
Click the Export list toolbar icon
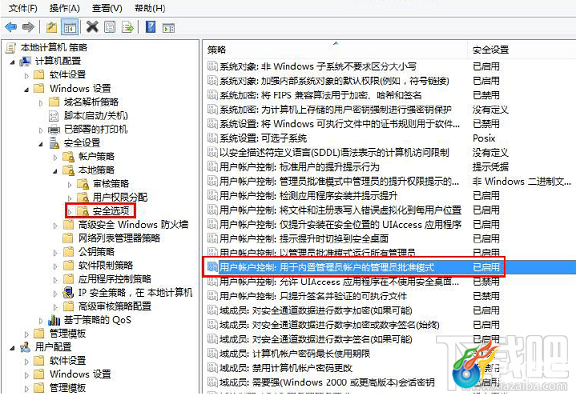[x=127, y=27]
